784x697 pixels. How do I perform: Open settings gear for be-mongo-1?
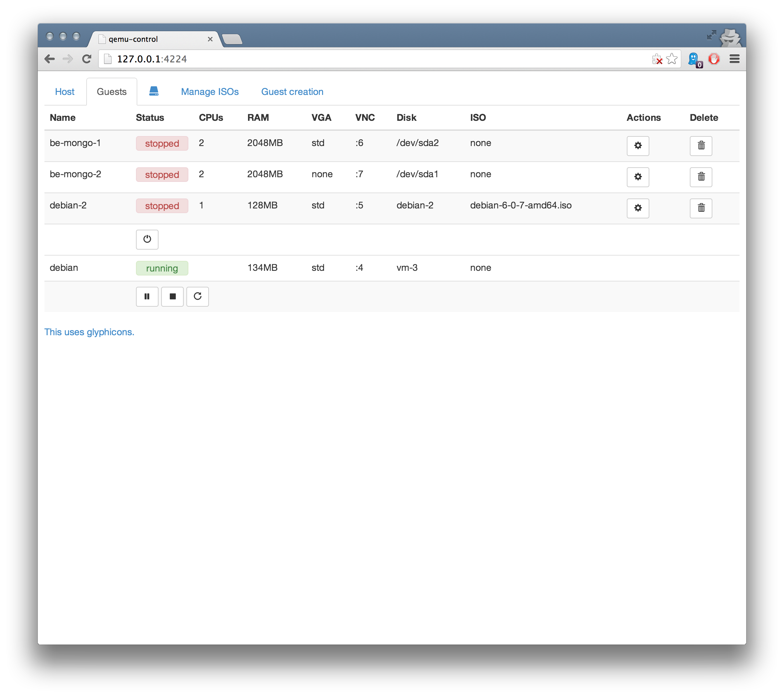click(x=637, y=146)
